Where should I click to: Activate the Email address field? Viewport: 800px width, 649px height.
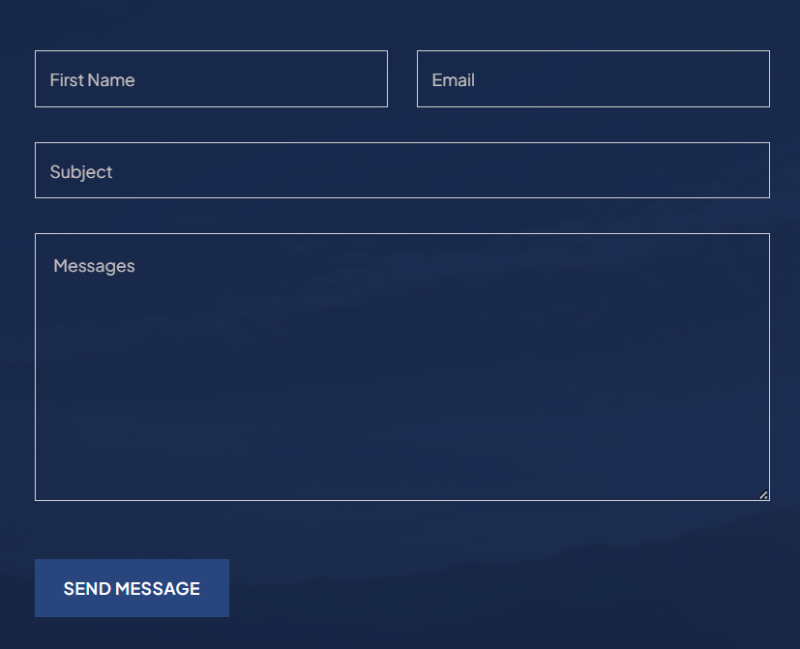pos(593,79)
